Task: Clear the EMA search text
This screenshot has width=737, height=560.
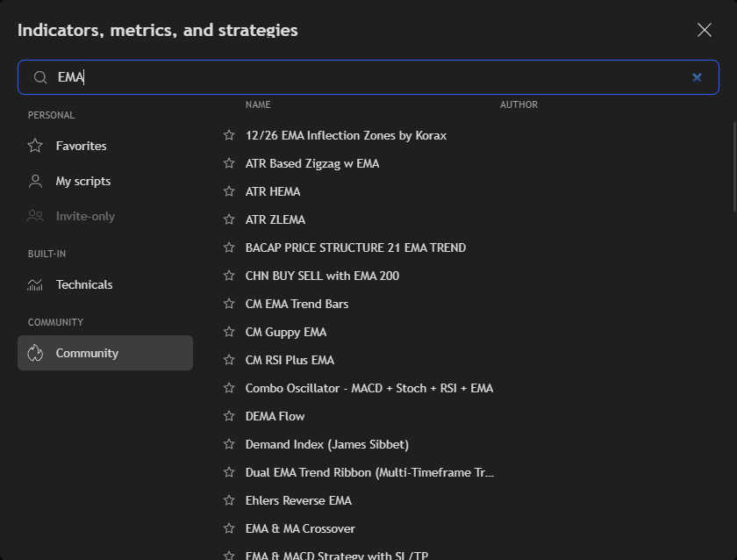Action: 697,77
